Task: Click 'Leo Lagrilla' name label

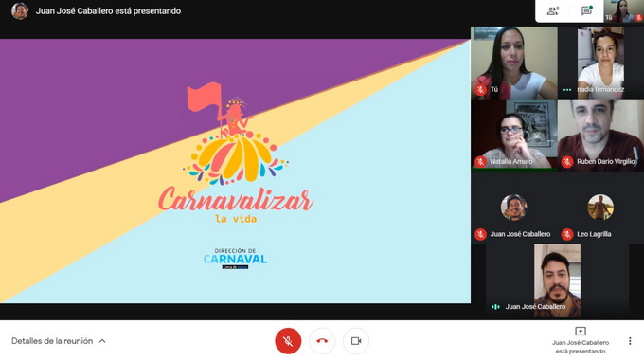Action: tap(594, 234)
